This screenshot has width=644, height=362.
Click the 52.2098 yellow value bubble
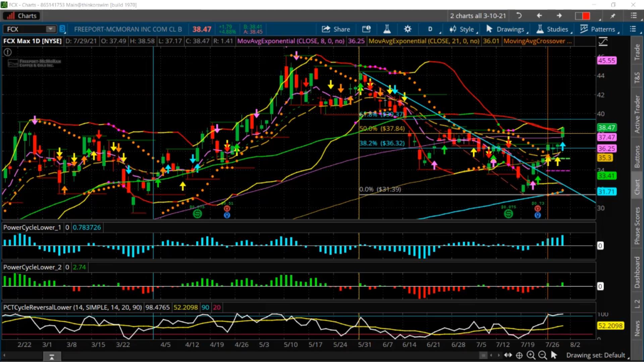point(610,326)
